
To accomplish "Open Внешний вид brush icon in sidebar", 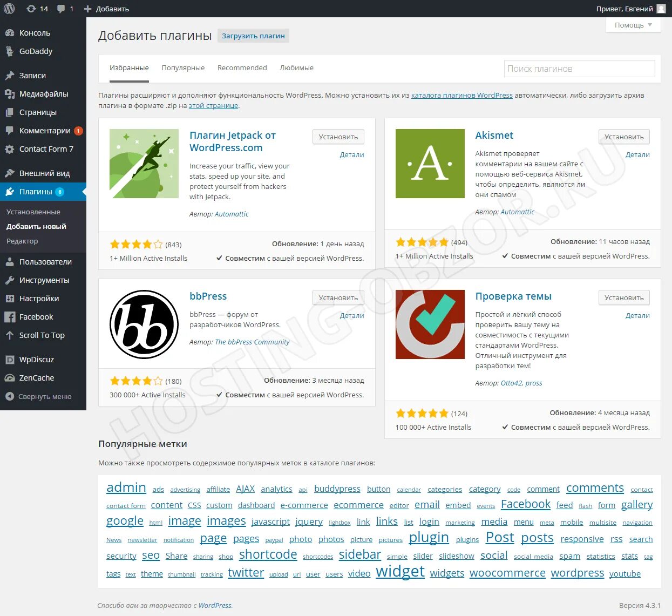I will [x=10, y=173].
